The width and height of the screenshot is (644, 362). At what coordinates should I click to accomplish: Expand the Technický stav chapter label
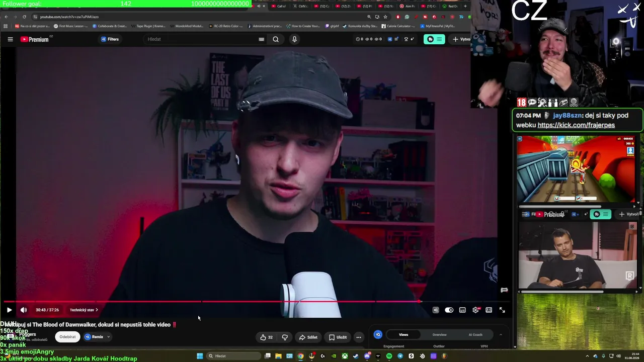point(84,310)
